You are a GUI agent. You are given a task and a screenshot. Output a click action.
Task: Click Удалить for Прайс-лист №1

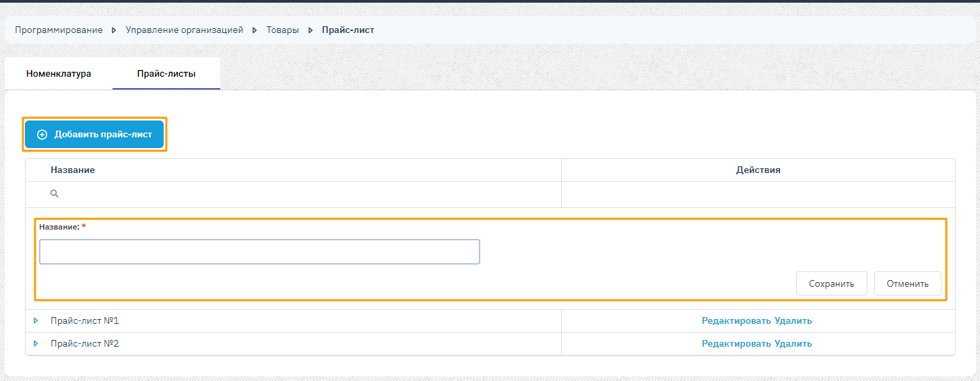tap(793, 321)
